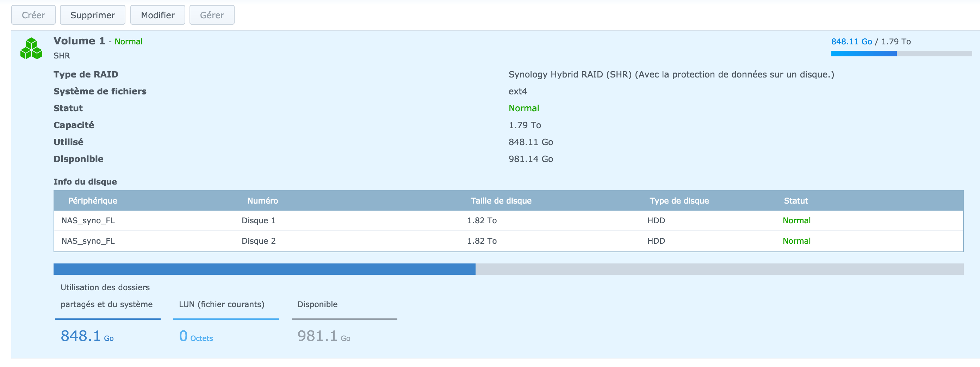Open Modifier for the volume
Image resolution: width=980 pixels, height=367 pixels.
click(157, 15)
